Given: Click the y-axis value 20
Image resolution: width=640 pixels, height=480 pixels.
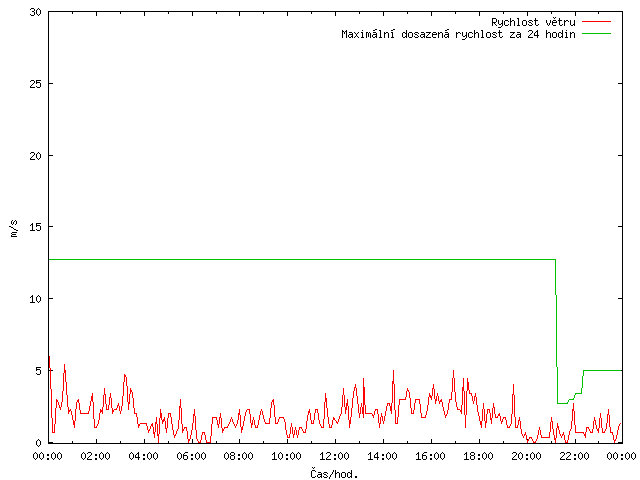Looking at the screenshot, I should [36, 156].
